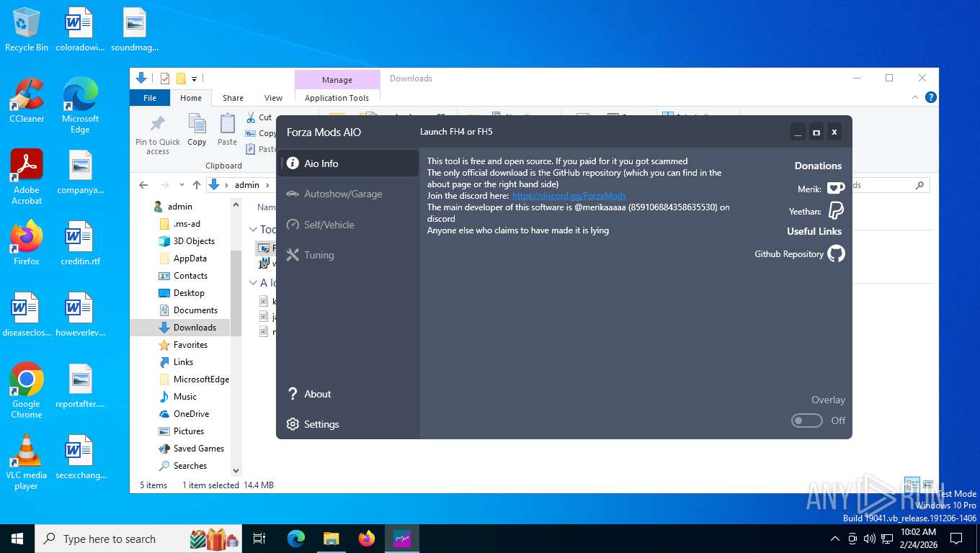
Task: Collapse the Explorer ribbon chevron
Action: [916, 97]
